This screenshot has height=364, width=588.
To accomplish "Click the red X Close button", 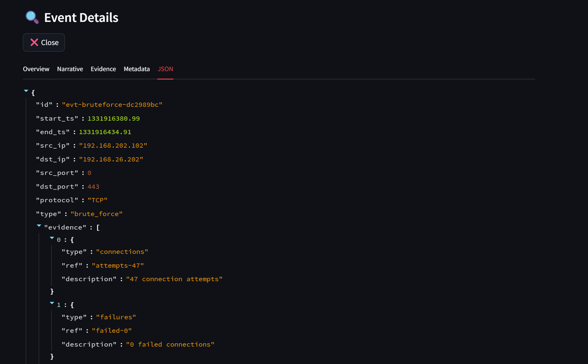I will [44, 43].
